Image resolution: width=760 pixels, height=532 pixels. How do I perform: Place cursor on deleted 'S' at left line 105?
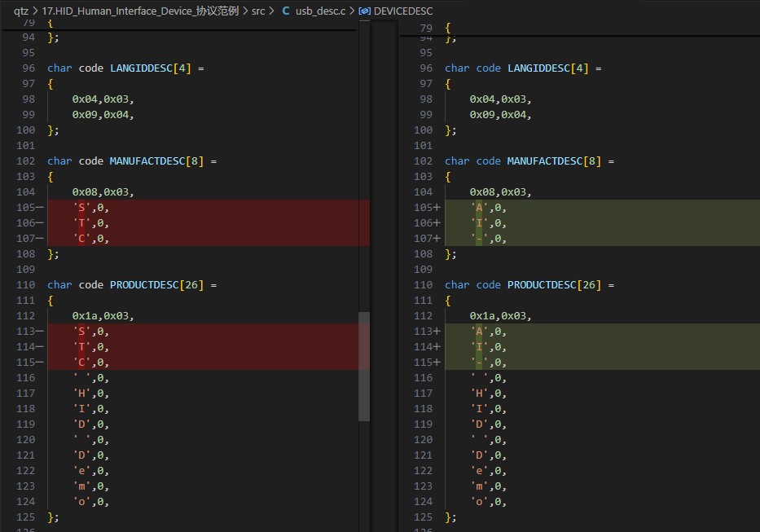pos(81,208)
